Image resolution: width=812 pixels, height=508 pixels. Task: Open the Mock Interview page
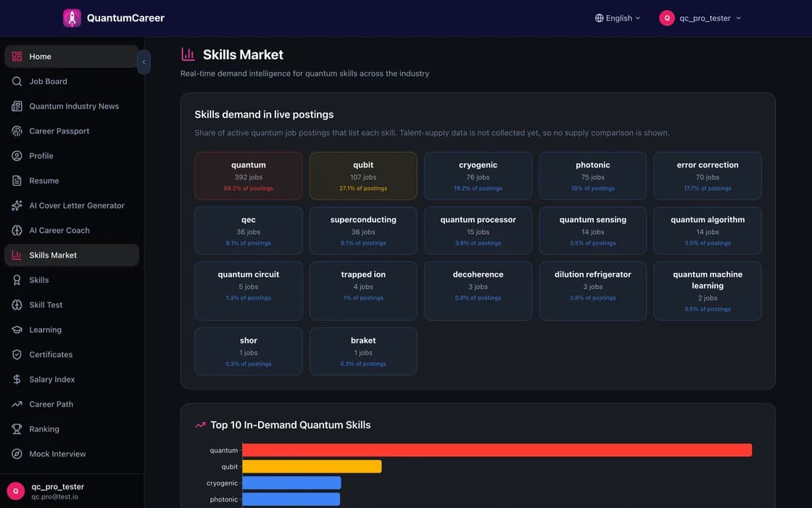point(72,454)
